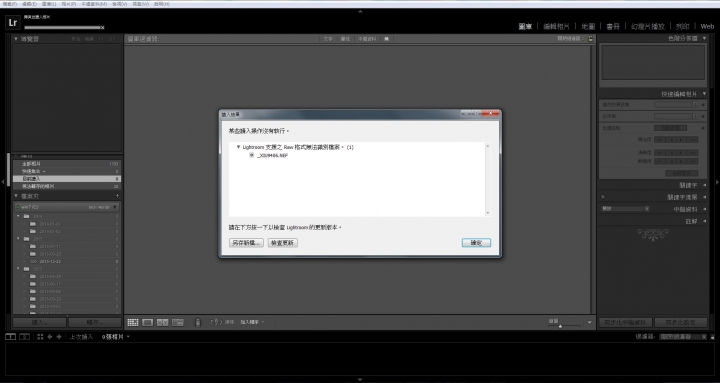Image resolution: width=720 pixels, height=383 pixels.
Task: Collapse the 導覽器 panel
Action: pyautogui.click(x=16, y=39)
